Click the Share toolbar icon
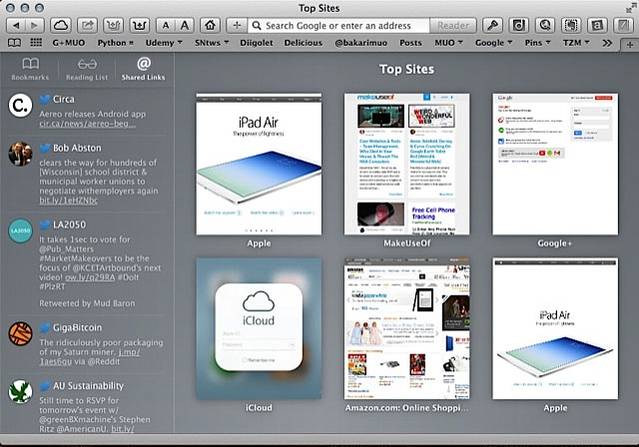 point(87,26)
